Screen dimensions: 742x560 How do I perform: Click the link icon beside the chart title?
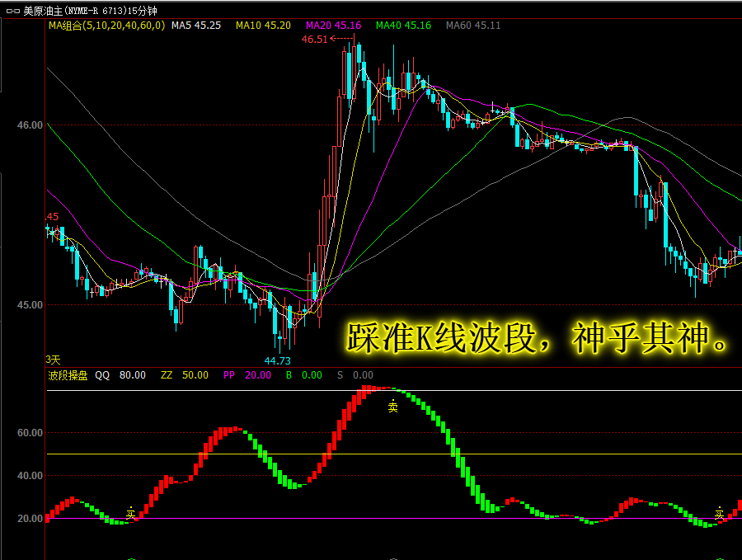[12, 11]
